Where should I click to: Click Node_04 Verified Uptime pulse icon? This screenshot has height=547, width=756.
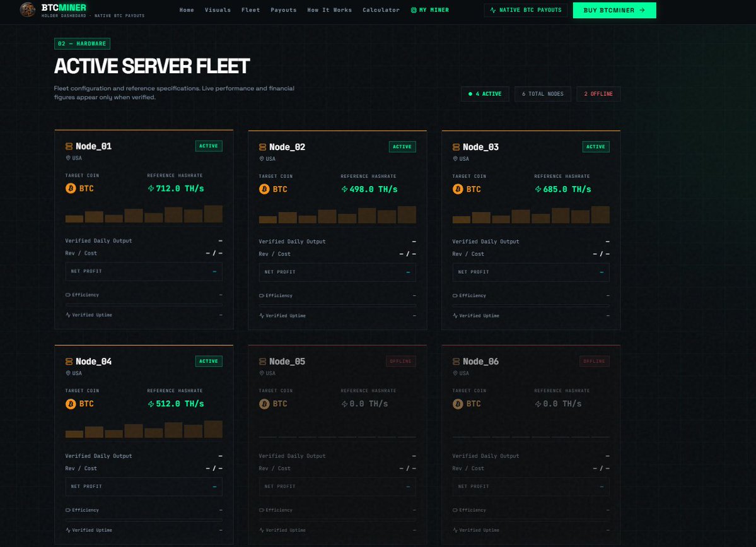pyautogui.click(x=68, y=530)
